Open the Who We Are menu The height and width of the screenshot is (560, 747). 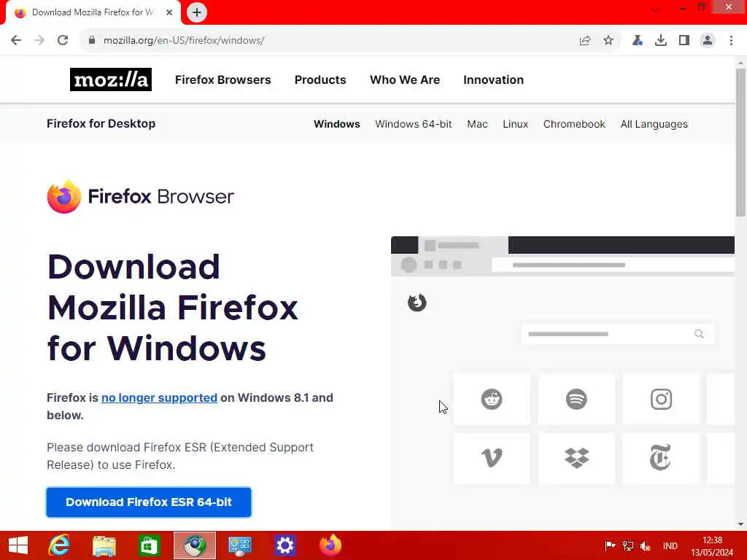(x=405, y=79)
